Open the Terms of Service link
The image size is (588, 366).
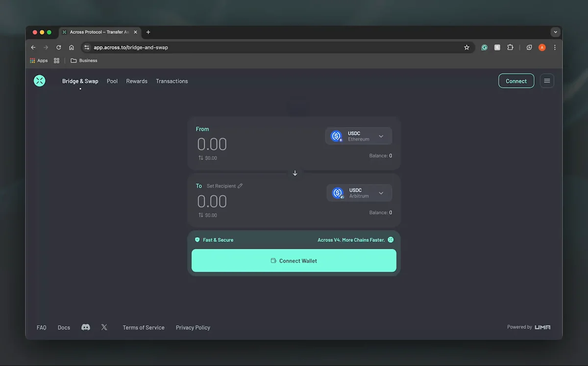click(x=144, y=327)
